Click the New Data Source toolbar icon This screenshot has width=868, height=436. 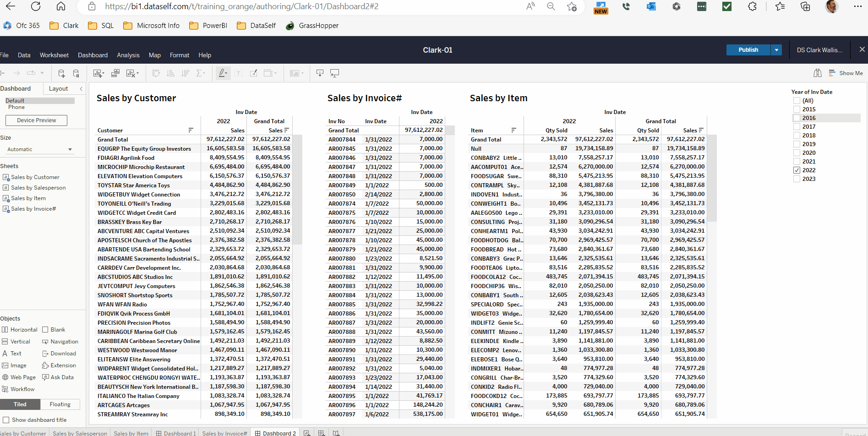coord(61,73)
